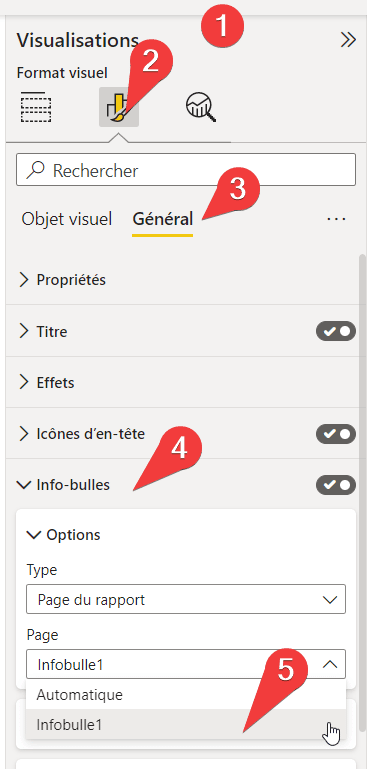Viewport: 367px width, 769px height.
Task: Open the analytics magnifier chart icon
Action: [x=201, y=107]
